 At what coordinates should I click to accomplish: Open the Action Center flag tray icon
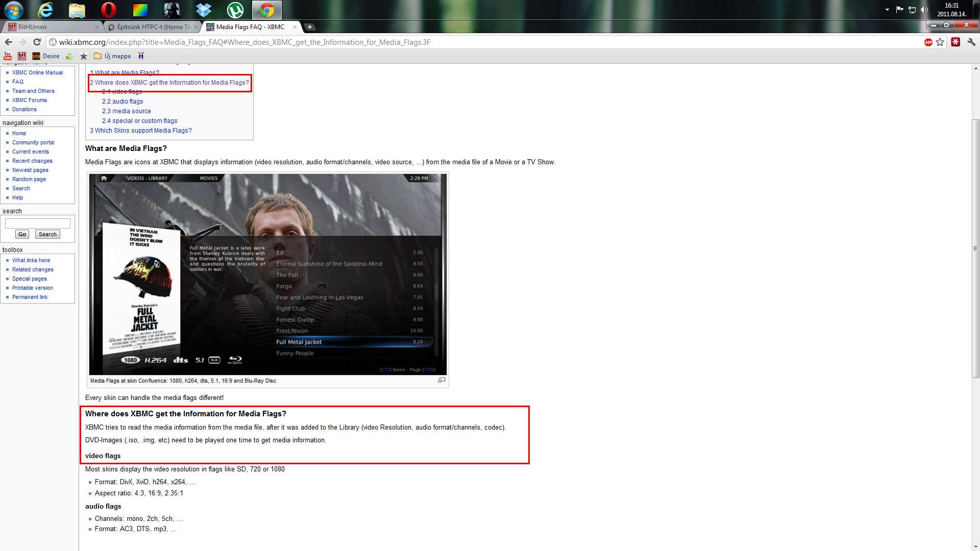click(899, 10)
